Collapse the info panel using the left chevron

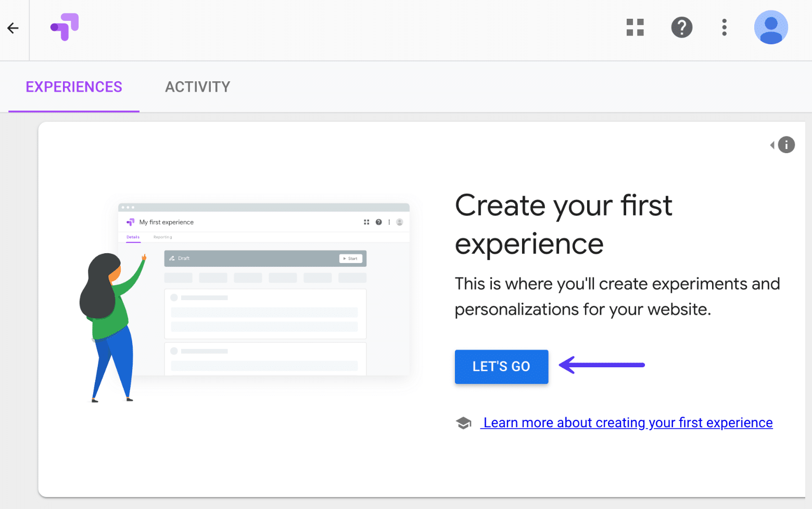click(772, 145)
